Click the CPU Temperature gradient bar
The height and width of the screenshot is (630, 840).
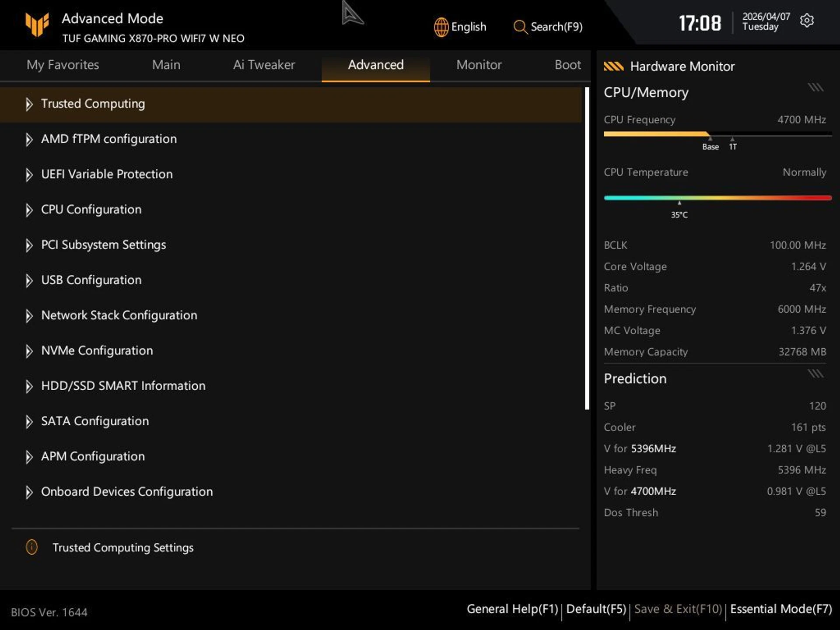(717, 198)
